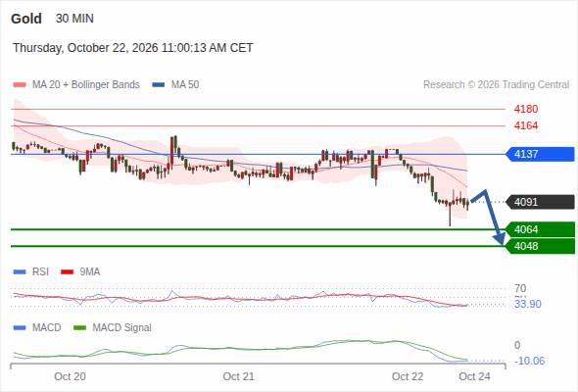
Task: Click the RSI legend label
Action: pyautogui.click(x=40, y=272)
